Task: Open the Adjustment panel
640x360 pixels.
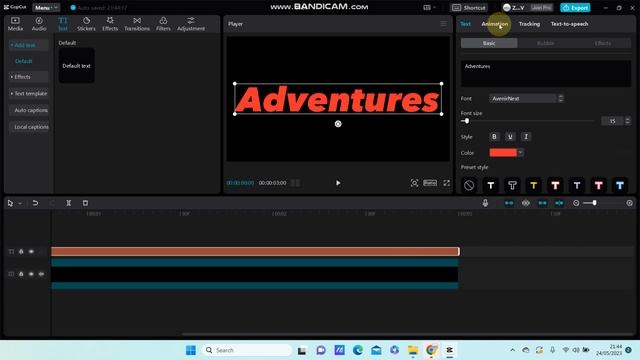Action: coord(191,24)
